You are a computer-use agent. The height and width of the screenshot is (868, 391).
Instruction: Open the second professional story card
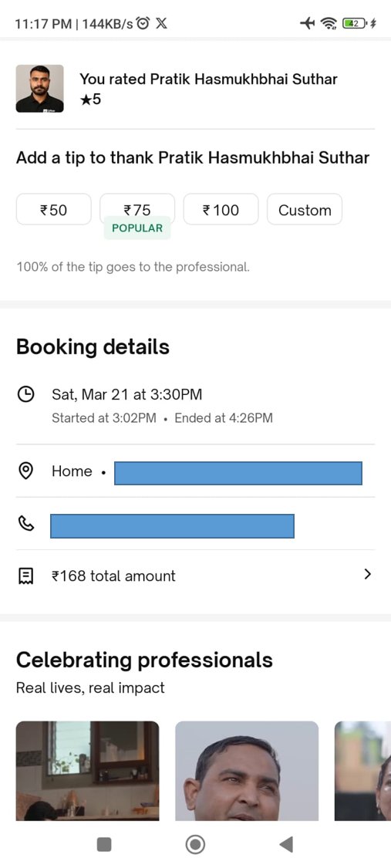pos(247,771)
